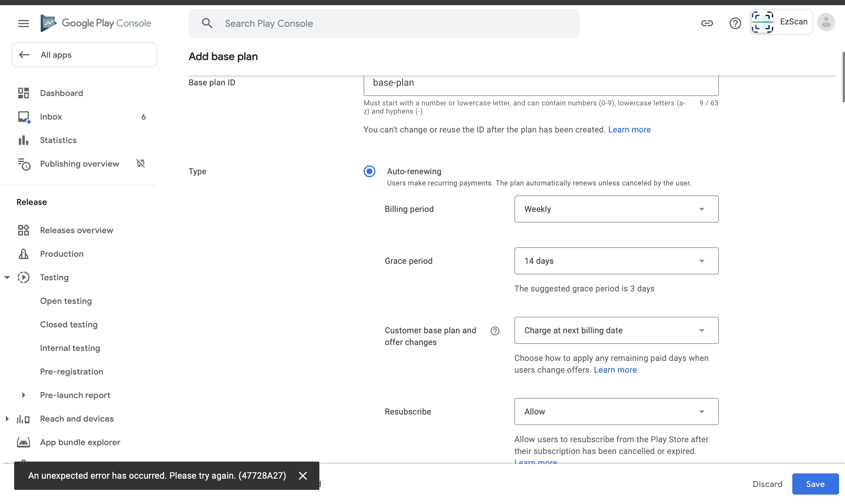Go to Dashboard

pos(62,93)
